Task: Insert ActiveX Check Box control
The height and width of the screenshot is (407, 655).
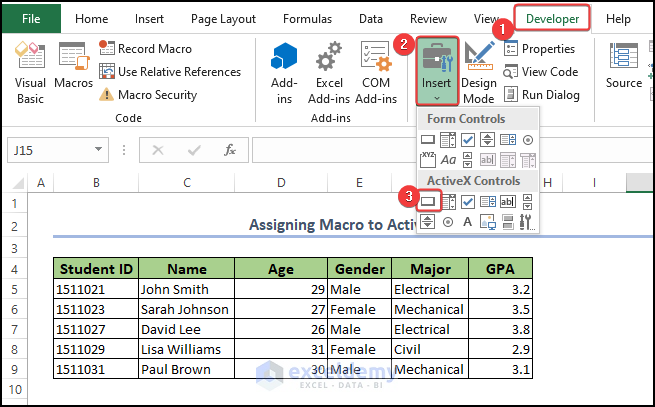Action: point(468,201)
